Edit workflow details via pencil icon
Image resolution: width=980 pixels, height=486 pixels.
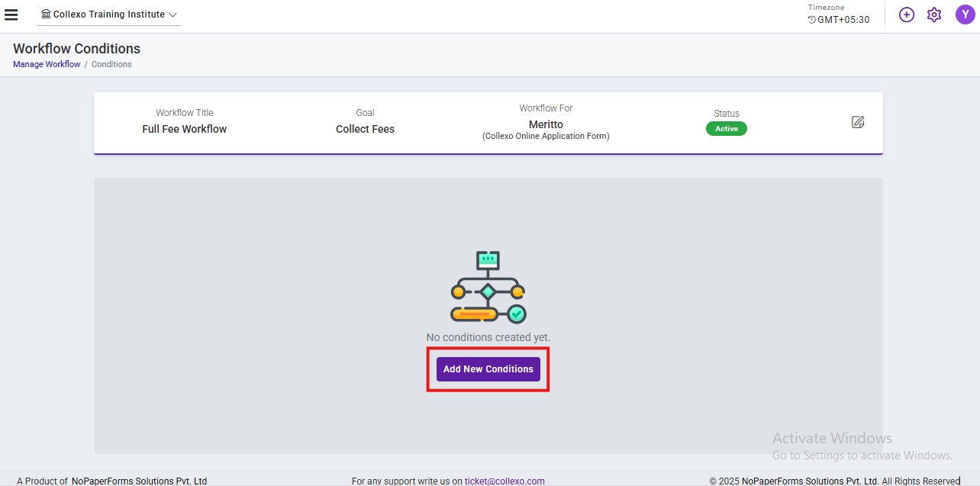pyautogui.click(x=858, y=122)
